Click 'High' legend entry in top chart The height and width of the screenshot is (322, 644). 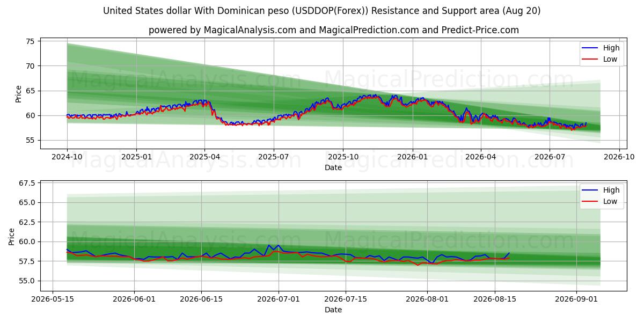click(602, 48)
